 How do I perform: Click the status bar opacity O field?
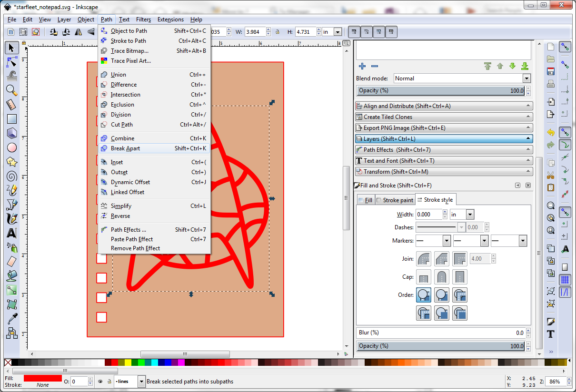(x=79, y=382)
